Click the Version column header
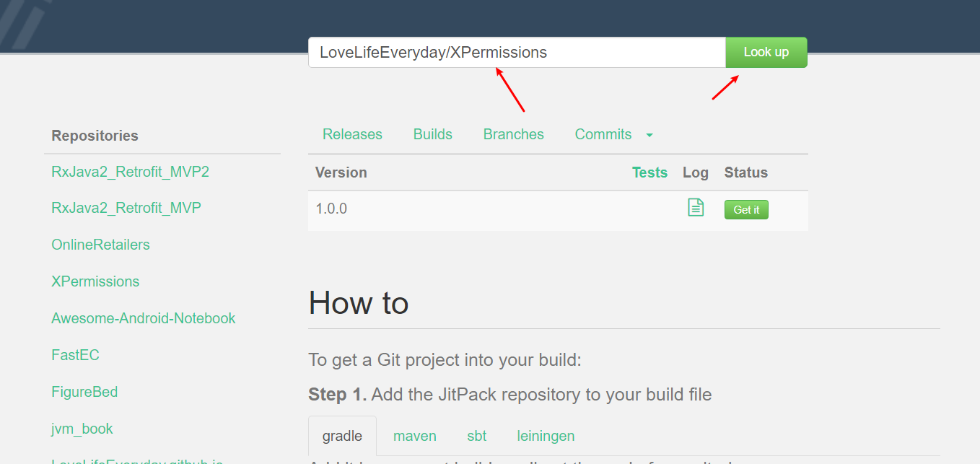The image size is (980, 464). (341, 172)
